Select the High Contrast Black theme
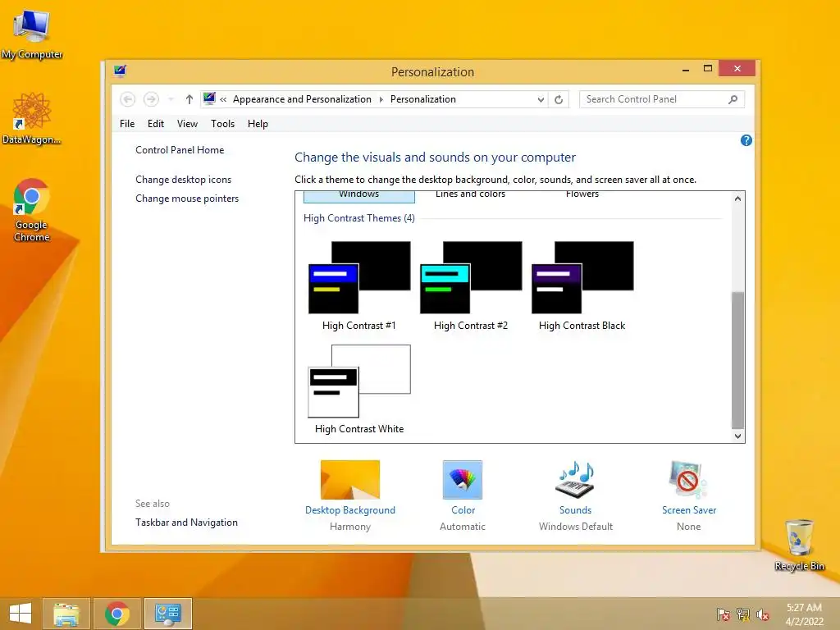840x630 pixels. [x=582, y=285]
